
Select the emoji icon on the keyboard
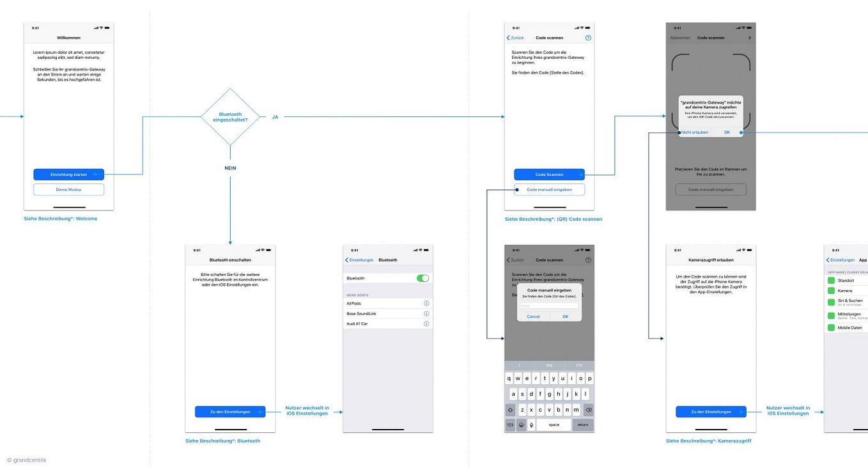[521, 424]
